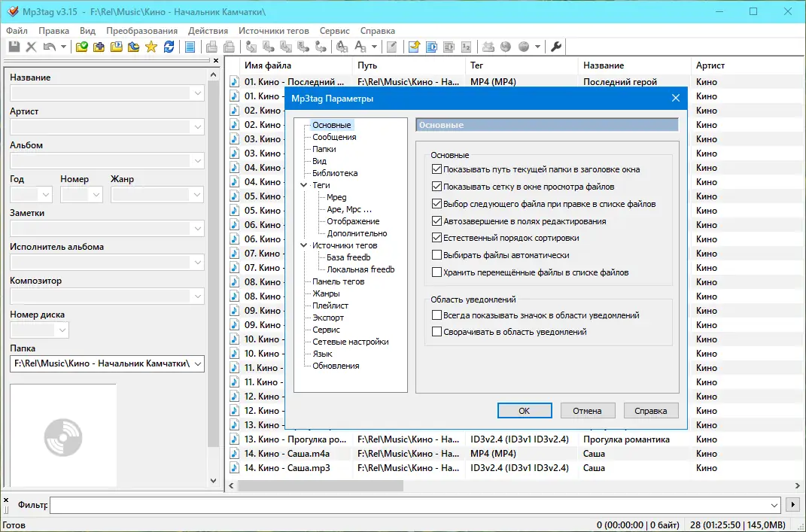The height and width of the screenshot is (532, 806).
Task: Click music note icon of 14. Кино - Саша.m4a
Action: 234,453
